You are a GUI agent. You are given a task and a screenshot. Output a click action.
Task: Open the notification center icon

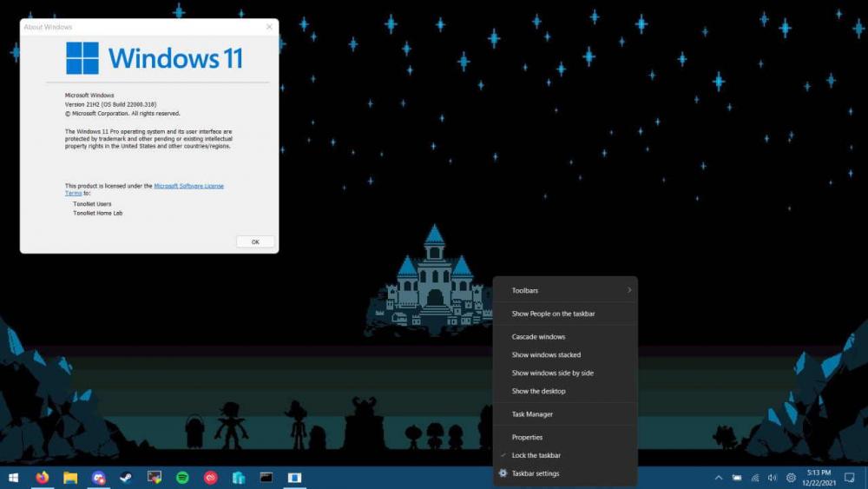point(850,478)
